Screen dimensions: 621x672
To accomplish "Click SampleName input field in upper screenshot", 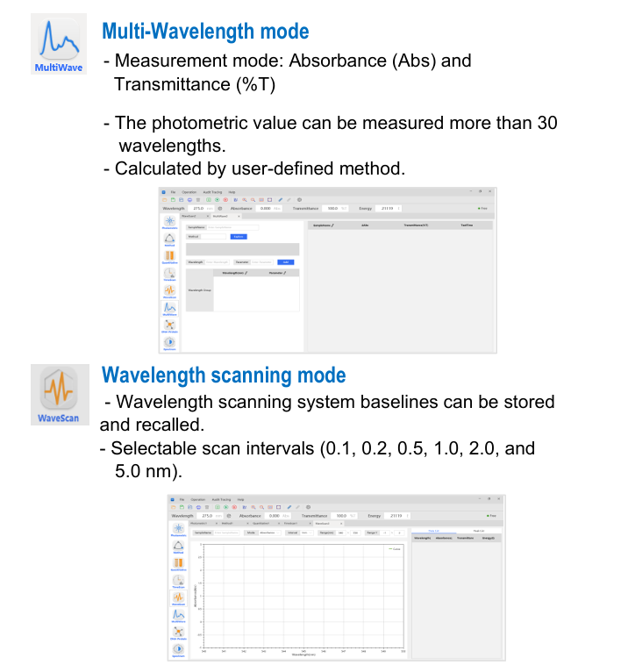I will pyautogui.click(x=232, y=226).
